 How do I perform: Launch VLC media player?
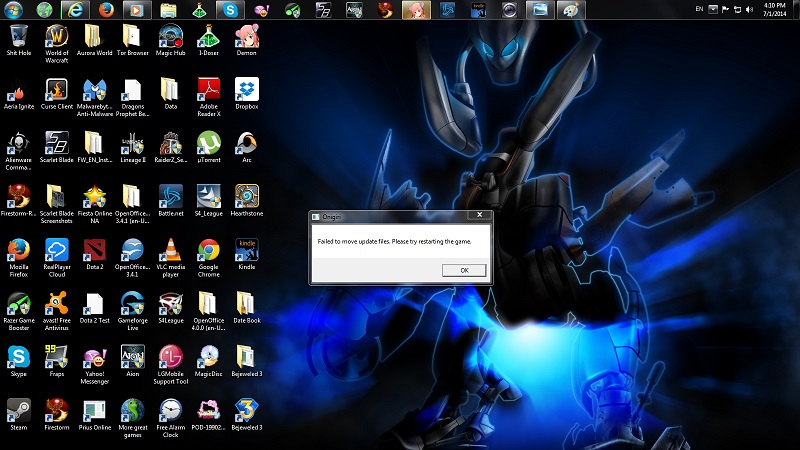(x=170, y=258)
